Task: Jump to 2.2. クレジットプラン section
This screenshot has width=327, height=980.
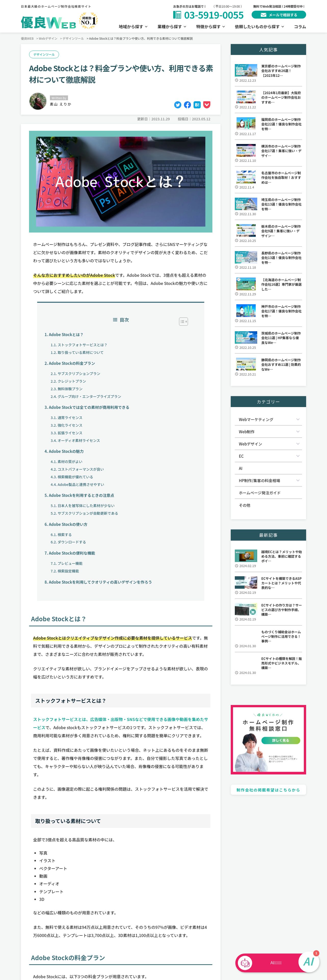Action: (x=68, y=381)
